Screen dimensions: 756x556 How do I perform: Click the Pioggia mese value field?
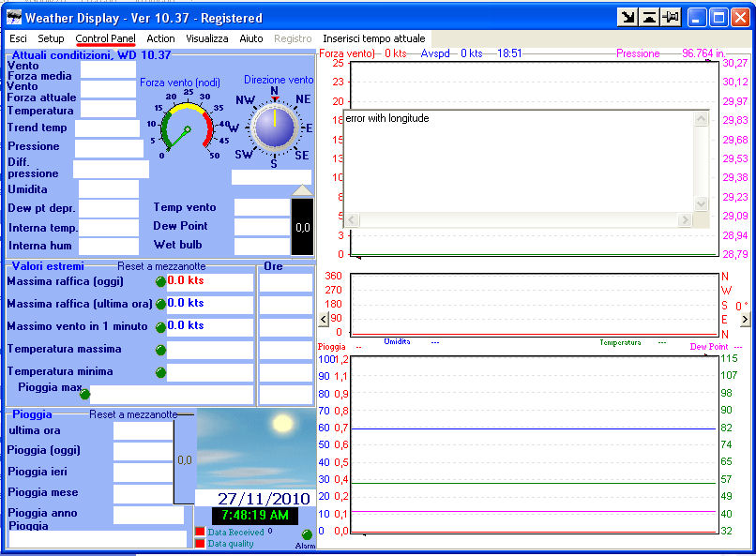(x=143, y=494)
